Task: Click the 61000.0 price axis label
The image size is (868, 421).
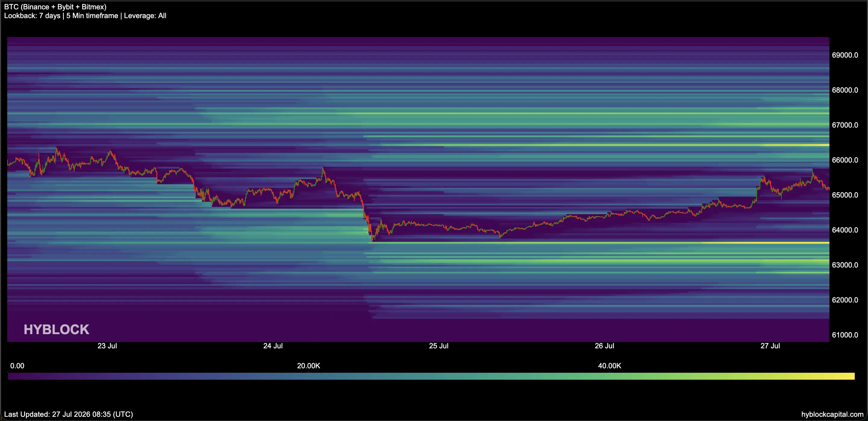Action: (x=845, y=335)
